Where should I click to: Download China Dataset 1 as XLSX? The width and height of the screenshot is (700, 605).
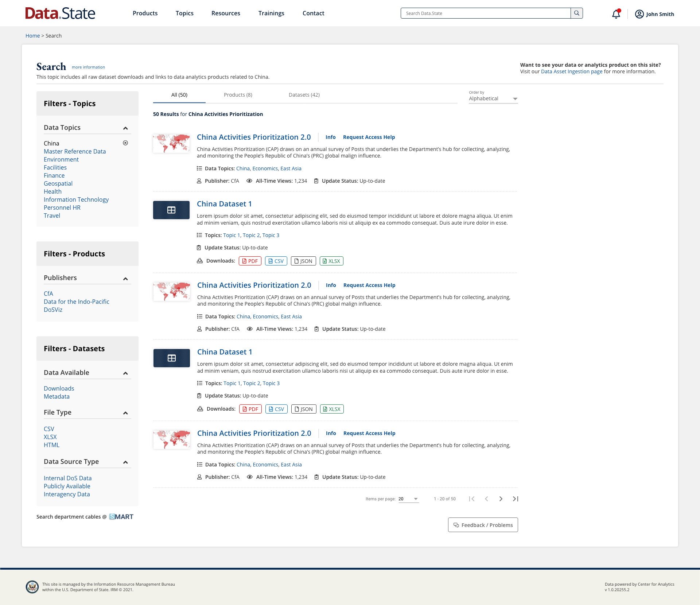331,261
